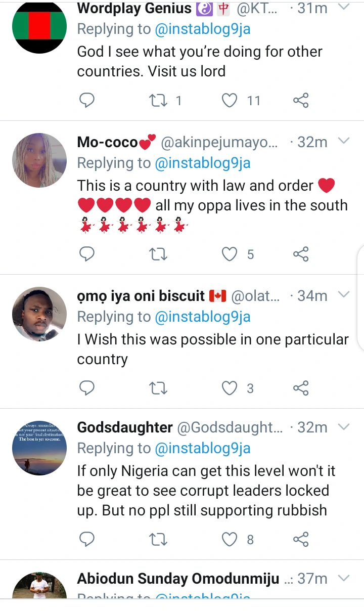Retweet the 'one particular country' tweet
This screenshot has height=611, width=364.
(159, 388)
